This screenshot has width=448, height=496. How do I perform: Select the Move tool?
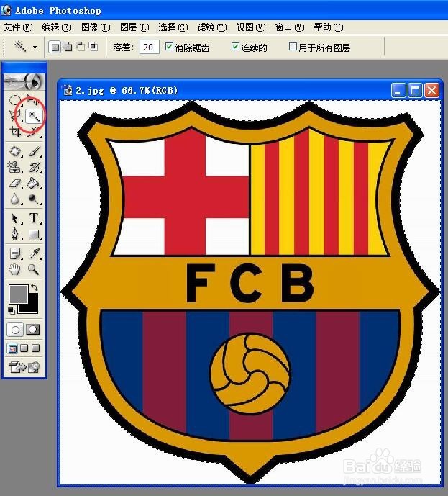(x=32, y=100)
